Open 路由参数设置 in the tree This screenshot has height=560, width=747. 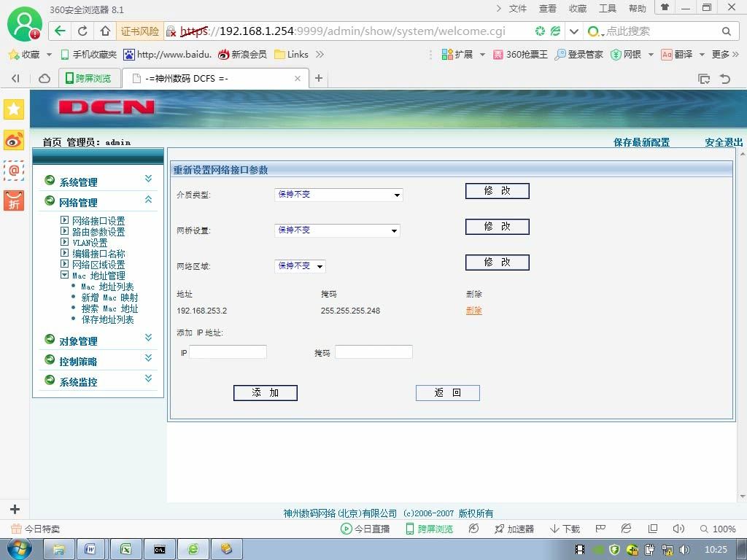click(x=98, y=231)
